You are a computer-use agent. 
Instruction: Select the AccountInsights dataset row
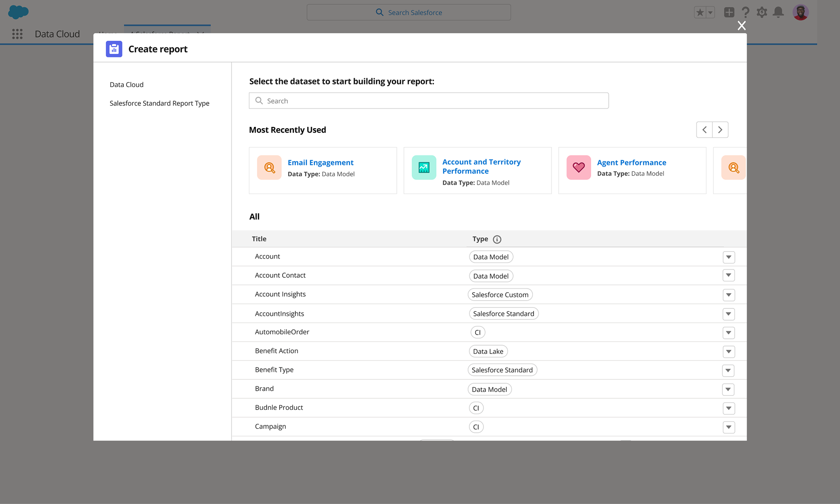click(x=489, y=314)
